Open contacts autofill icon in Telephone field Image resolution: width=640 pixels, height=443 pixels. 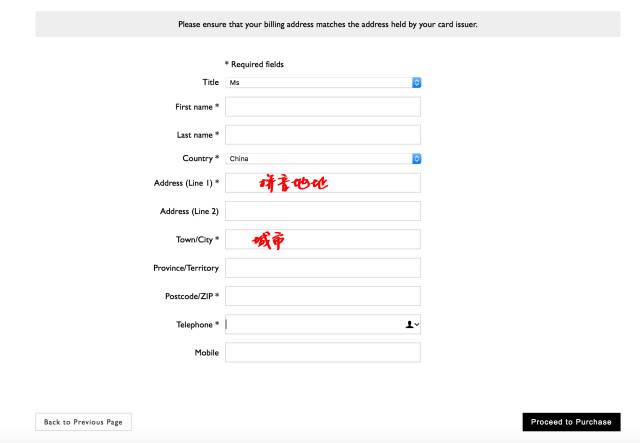[411, 325]
